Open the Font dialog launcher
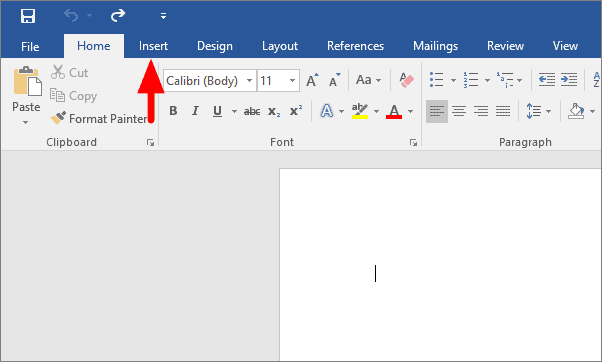 (x=413, y=143)
